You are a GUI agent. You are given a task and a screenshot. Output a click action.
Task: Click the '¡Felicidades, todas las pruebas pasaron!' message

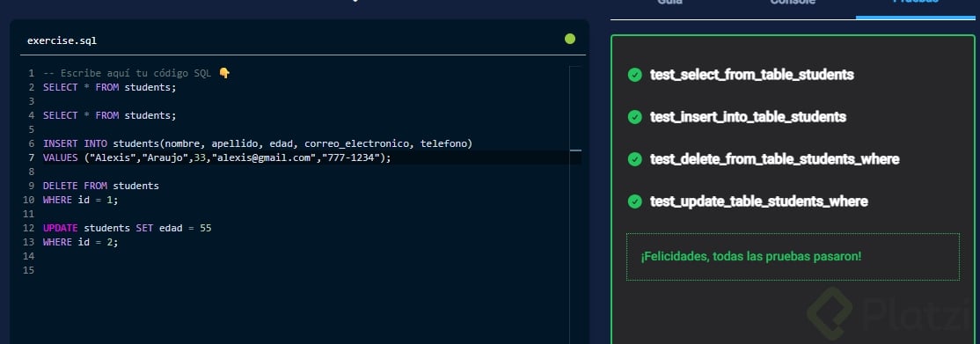click(751, 256)
